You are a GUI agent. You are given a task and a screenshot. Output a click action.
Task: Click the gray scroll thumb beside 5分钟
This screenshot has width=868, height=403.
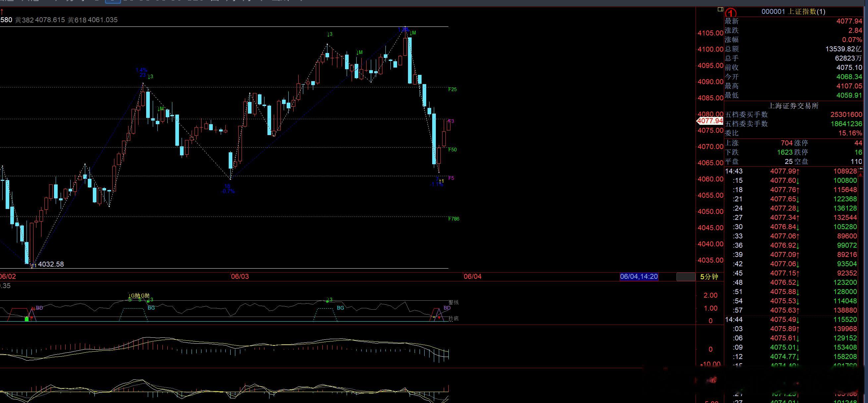pos(686,277)
